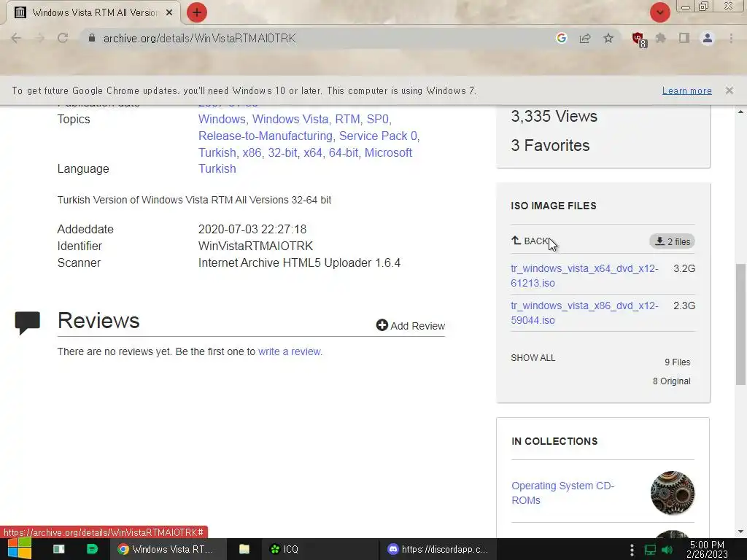The image size is (747, 560).
Task: Open the Chrome three-dot menu
Action: [x=731, y=38]
